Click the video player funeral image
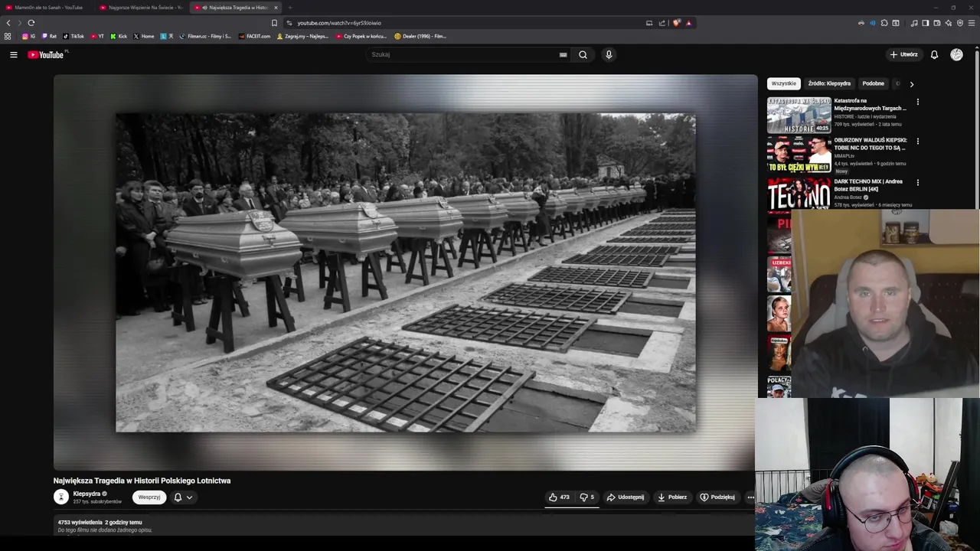Viewport: 980px width, 551px height. pyautogui.click(x=405, y=272)
